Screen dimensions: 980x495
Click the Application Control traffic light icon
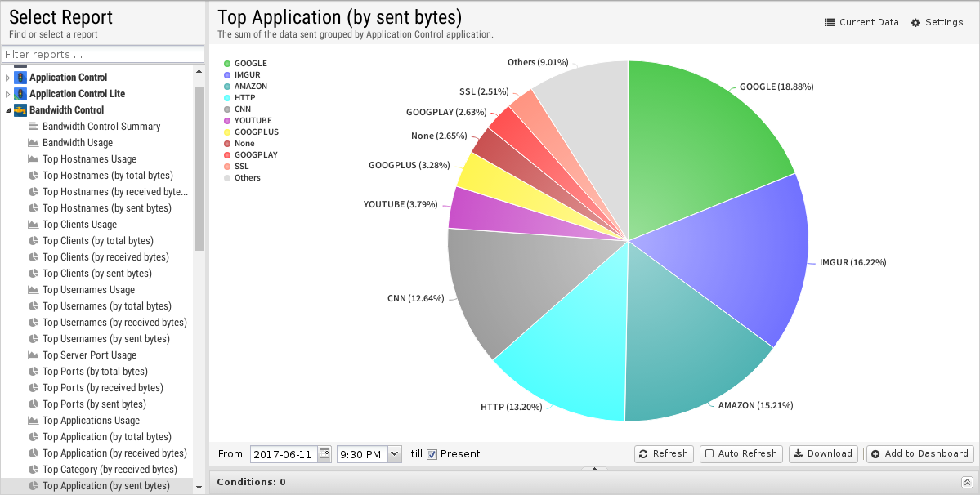20,78
